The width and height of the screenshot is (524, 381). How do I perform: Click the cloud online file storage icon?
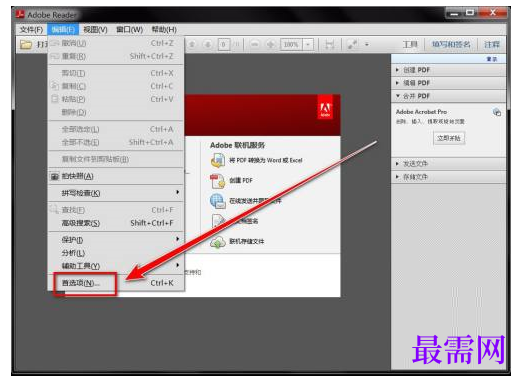point(218,242)
